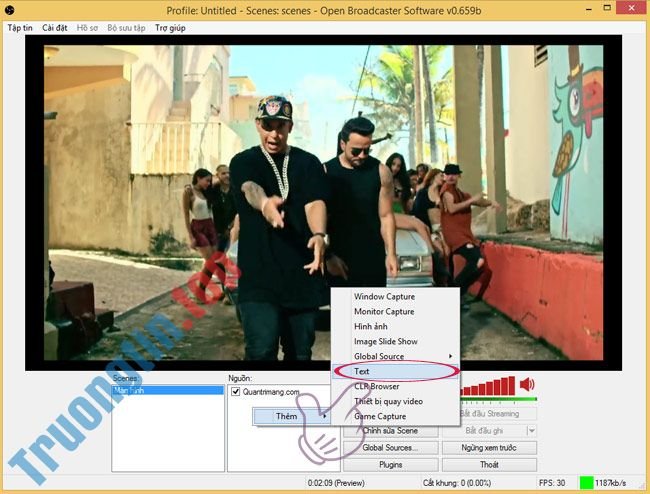The image size is (650, 494).
Task: Select Game Capture source option
Action: [x=395, y=416]
